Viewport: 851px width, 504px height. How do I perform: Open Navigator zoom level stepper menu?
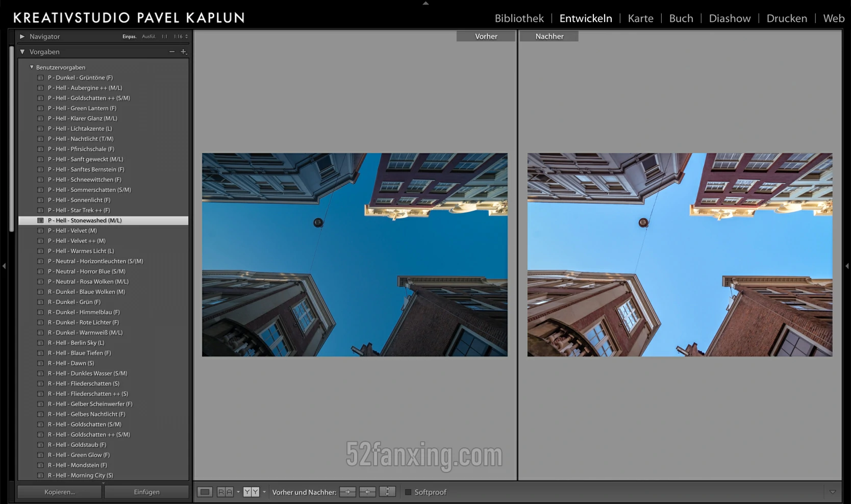click(x=186, y=36)
